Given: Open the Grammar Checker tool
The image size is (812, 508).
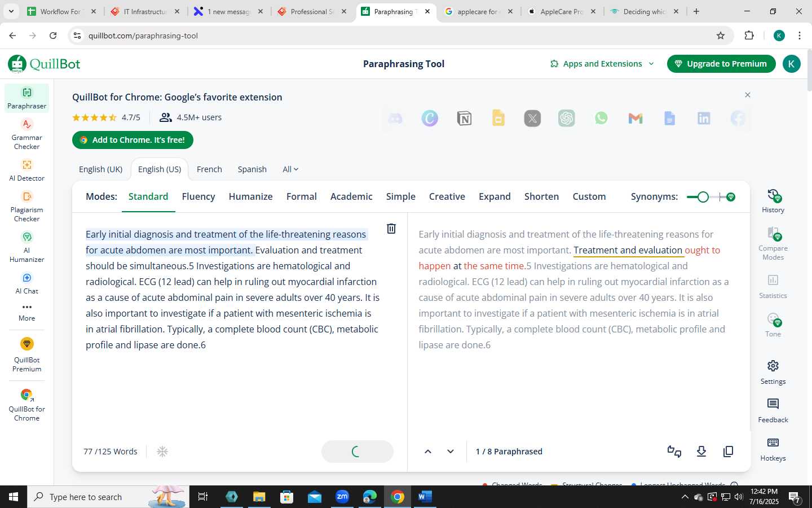Looking at the screenshot, I should 27,134.
